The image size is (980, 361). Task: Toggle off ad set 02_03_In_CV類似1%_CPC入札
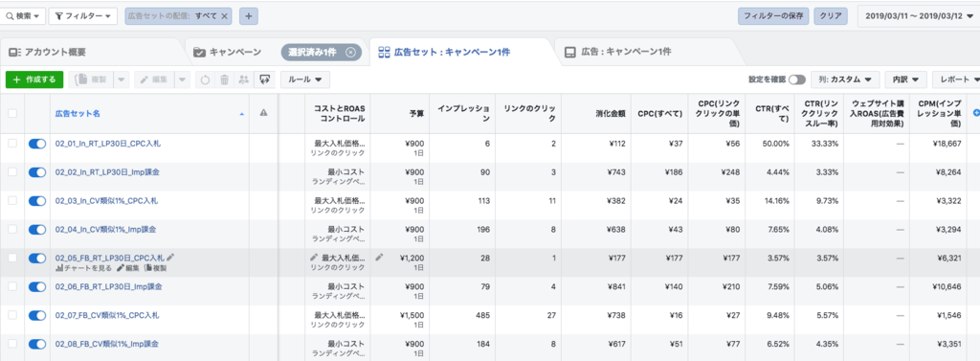(37, 201)
